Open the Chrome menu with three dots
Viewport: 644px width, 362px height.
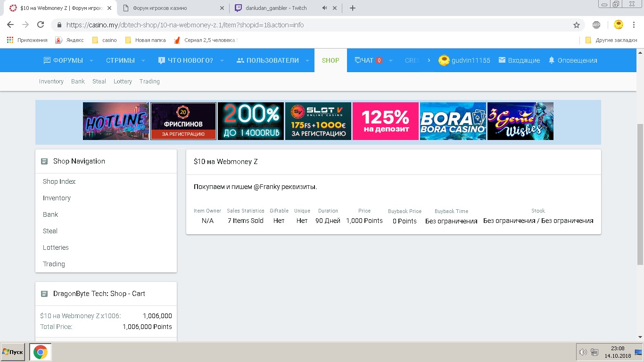point(634,25)
